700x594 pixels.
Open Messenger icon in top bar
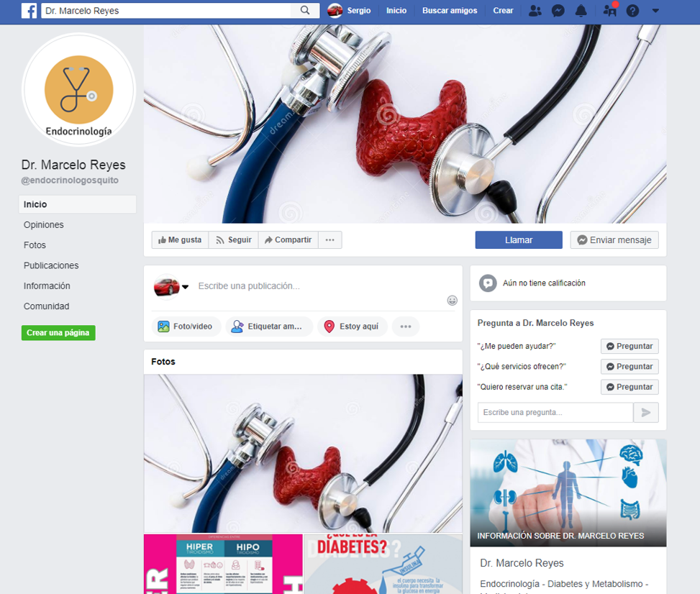tap(558, 11)
